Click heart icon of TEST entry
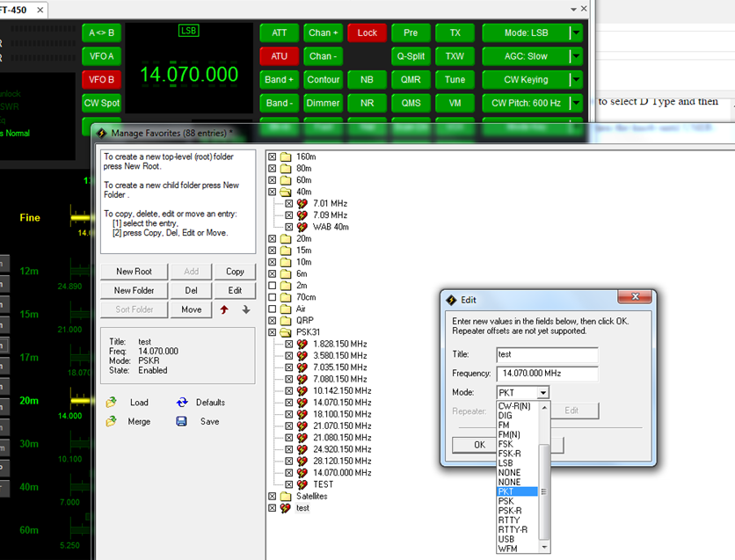 [x=302, y=484]
